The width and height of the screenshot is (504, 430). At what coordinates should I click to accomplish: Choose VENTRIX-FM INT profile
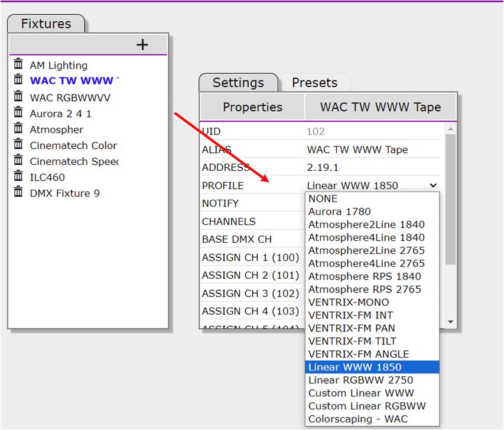pyautogui.click(x=372, y=315)
